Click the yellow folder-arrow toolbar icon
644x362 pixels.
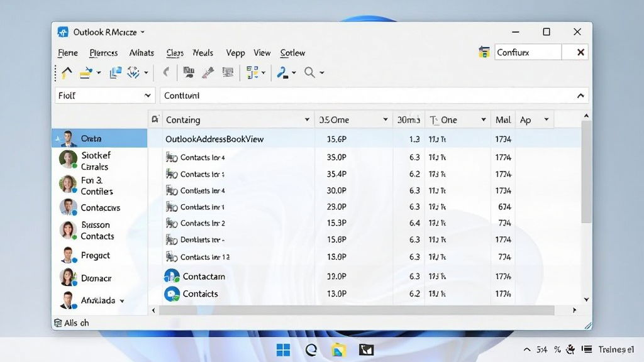click(x=86, y=73)
